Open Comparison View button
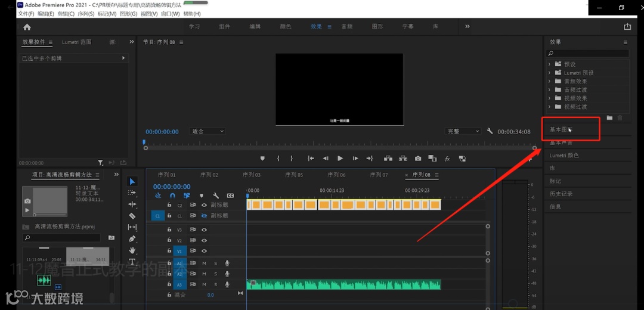The height and width of the screenshot is (310, 644). click(432, 159)
